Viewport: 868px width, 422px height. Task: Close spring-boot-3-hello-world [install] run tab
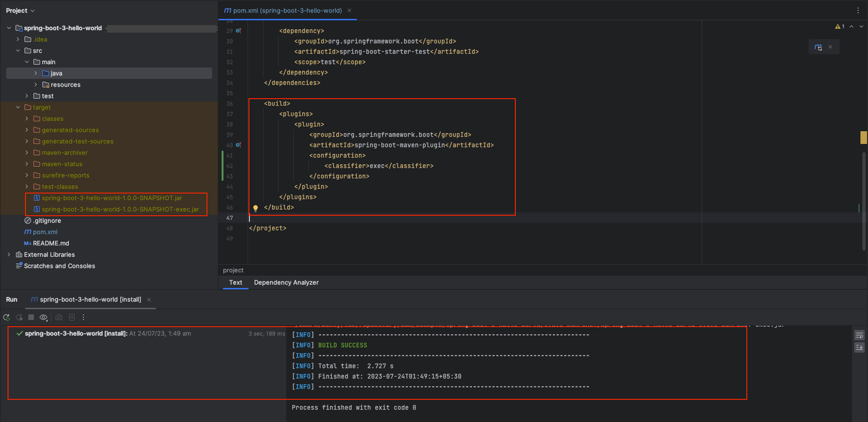tap(149, 300)
